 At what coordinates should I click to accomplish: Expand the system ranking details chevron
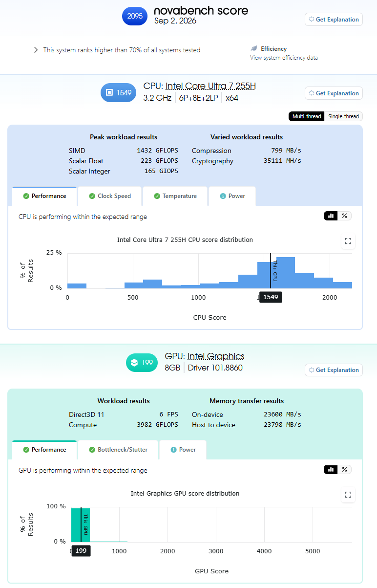(36, 50)
